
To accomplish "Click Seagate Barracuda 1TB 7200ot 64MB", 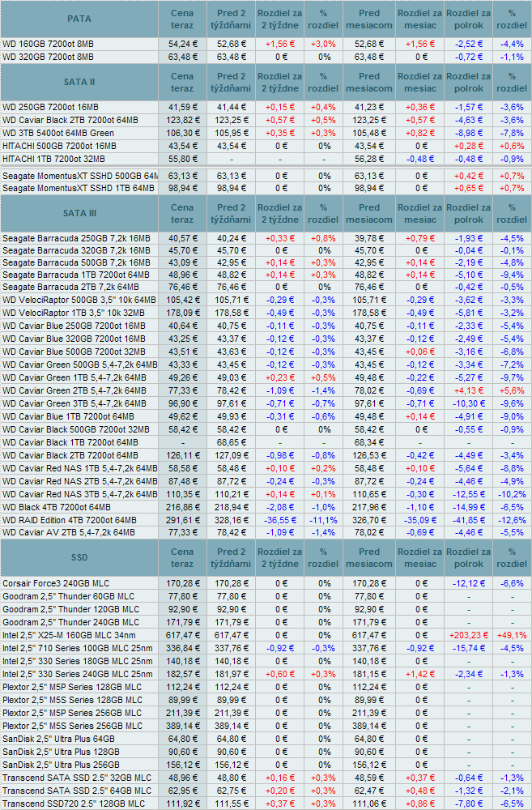I will [x=76, y=275].
